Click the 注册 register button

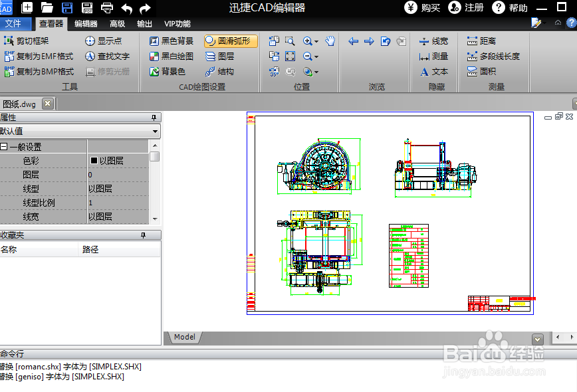(466, 7)
